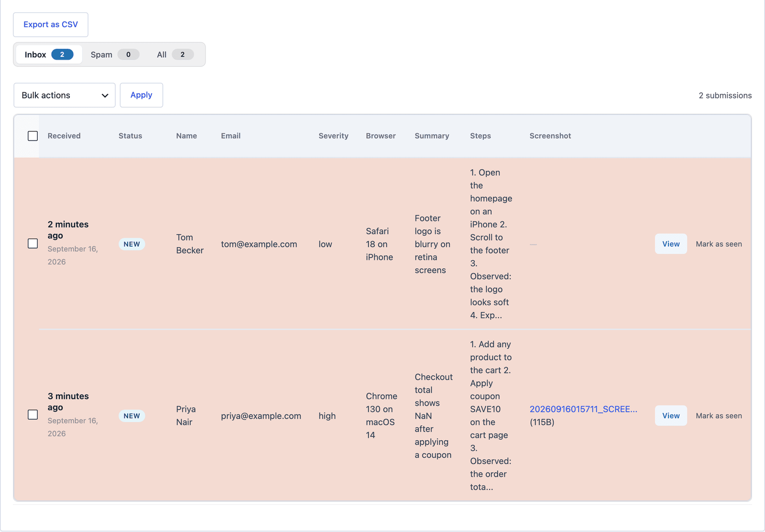The width and height of the screenshot is (765, 532).
Task: Click the Apply button
Action: pos(142,95)
